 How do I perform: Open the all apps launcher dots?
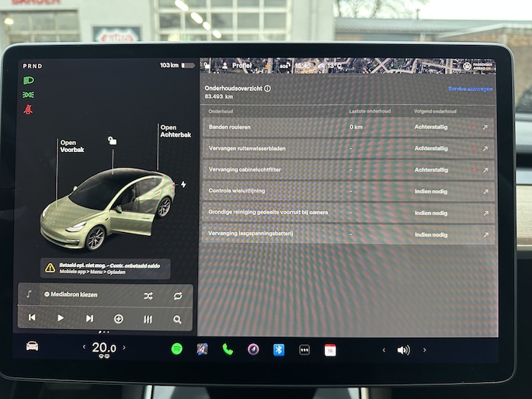(x=304, y=350)
